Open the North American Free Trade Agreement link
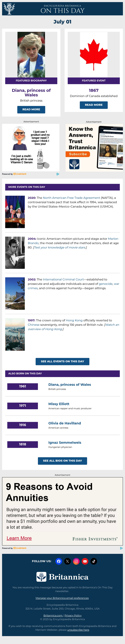125x644 pixels. pos(71,198)
